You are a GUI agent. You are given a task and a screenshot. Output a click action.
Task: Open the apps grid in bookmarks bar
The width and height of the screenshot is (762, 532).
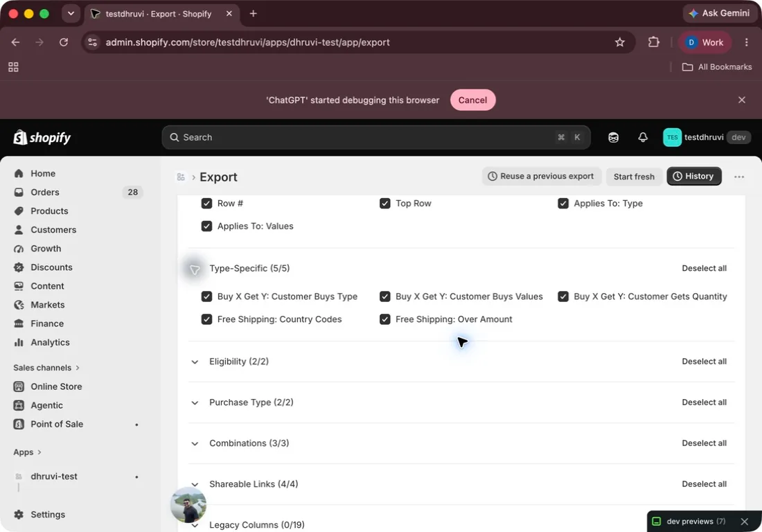click(14, 67)
